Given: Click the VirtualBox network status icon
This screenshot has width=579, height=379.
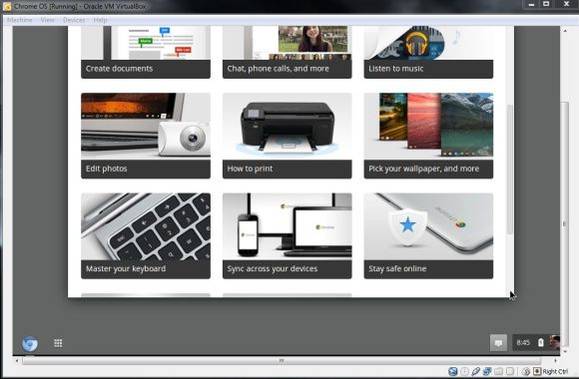Looking at the screenshot, I should 487,371.
